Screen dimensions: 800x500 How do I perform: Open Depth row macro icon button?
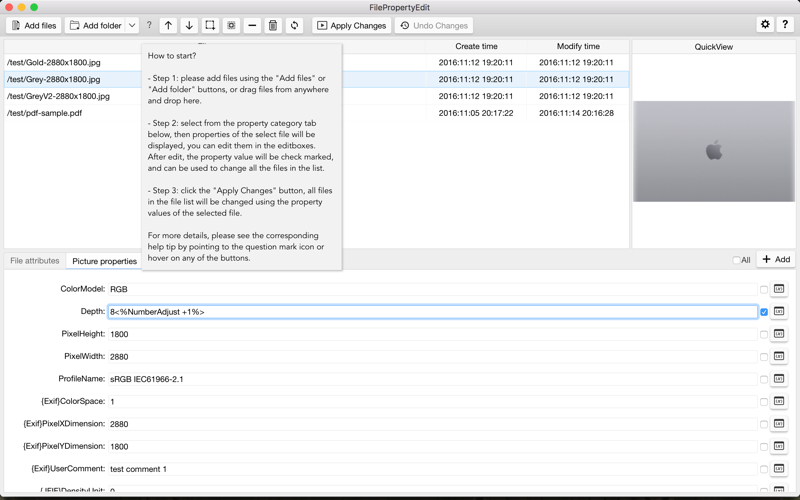pos(779,311)
